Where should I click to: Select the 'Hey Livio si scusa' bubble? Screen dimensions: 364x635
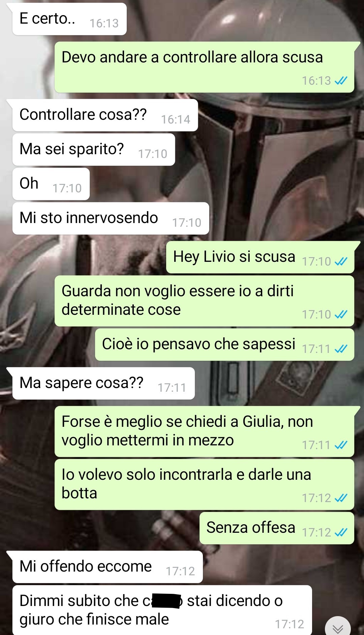260,257
